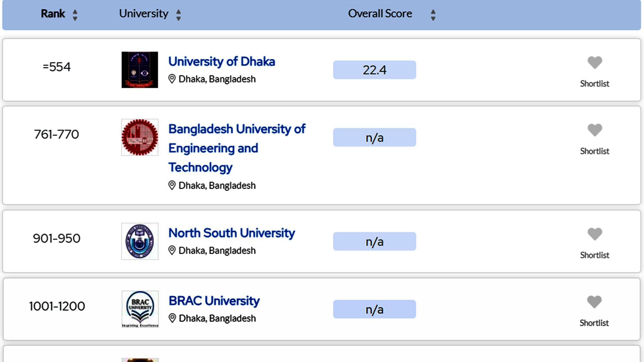
Task: Expand the Rank column sort options
Action: 75,14
